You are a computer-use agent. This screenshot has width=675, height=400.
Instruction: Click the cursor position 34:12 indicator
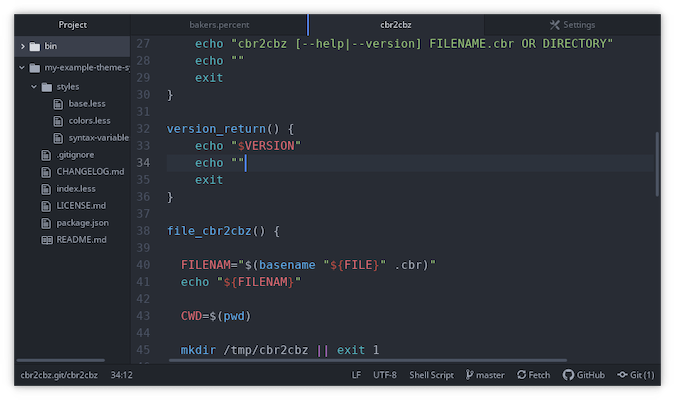(121, 375)
